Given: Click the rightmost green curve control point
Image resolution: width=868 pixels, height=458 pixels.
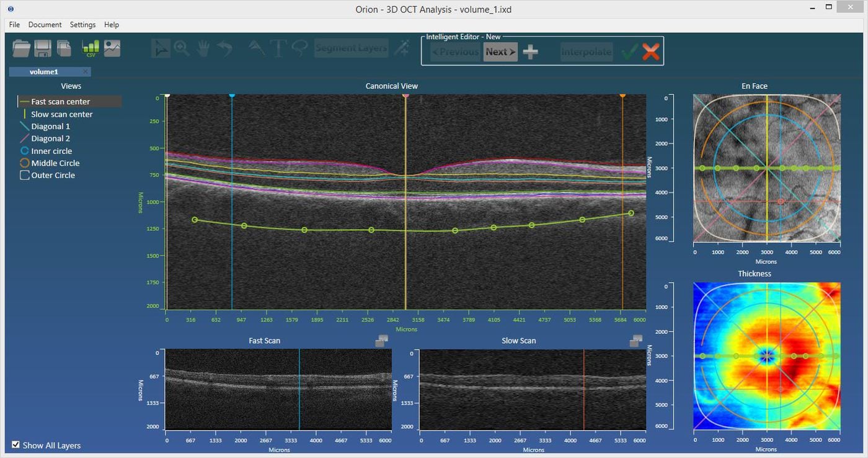Looking at the screenshot, I should pyautogui.click(x=631, y=213).
